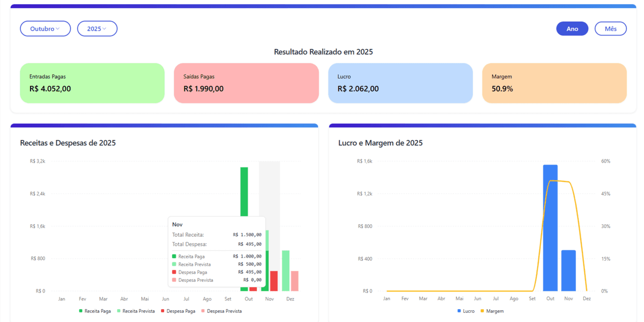
Task: Toggle Despesa Prevista legend entry
Action: 221,311
